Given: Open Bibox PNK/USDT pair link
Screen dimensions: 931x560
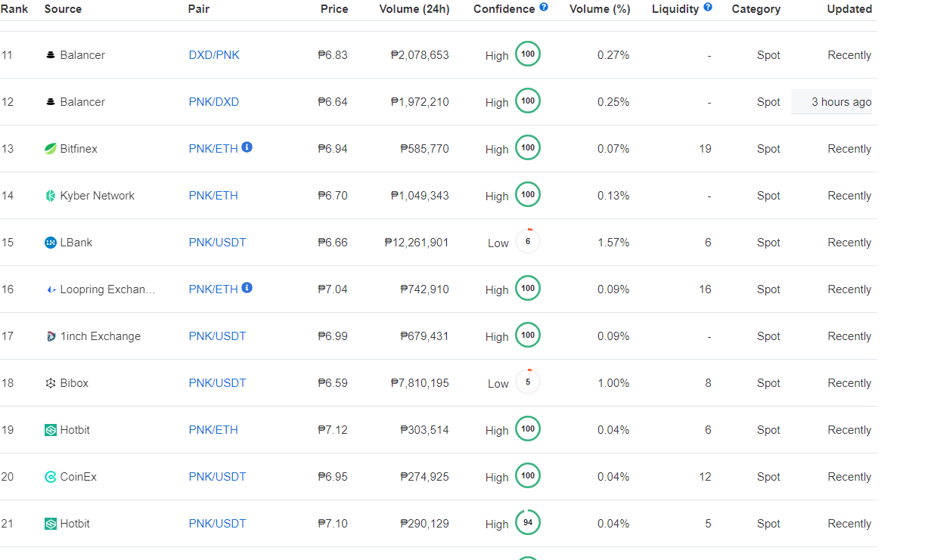Looking at the screenshot, I should tap(217, 383).
